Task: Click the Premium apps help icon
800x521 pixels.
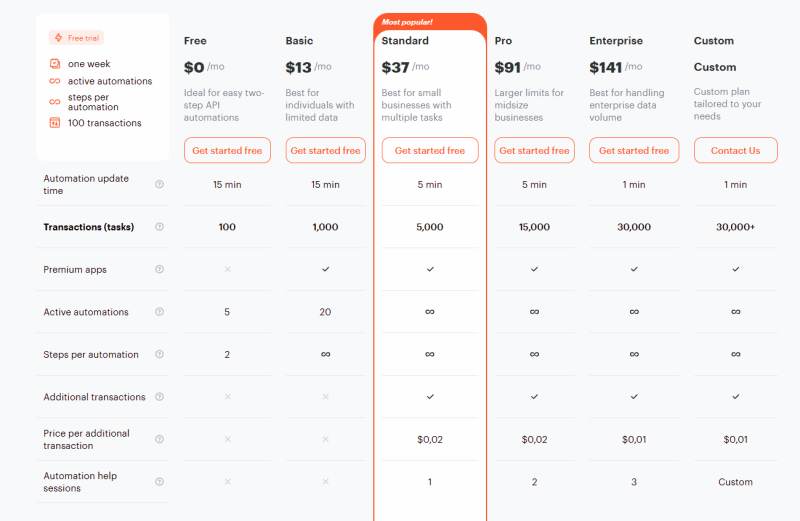Action: pos(159,270)
